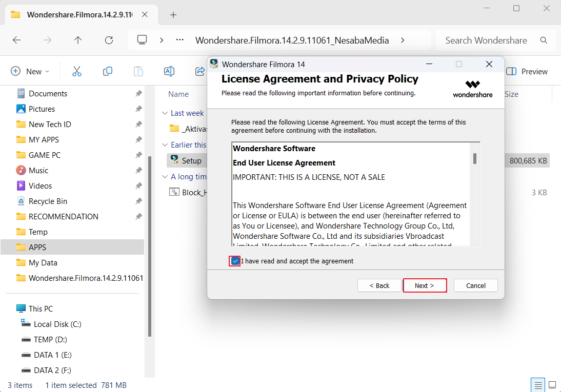Select the Rename icon in the toolbar
Viewport: 561px width, 392px height.
tap(169, 71)
